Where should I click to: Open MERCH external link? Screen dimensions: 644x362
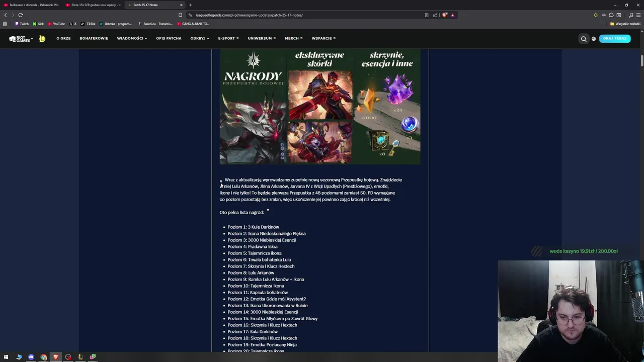[293, 38]
